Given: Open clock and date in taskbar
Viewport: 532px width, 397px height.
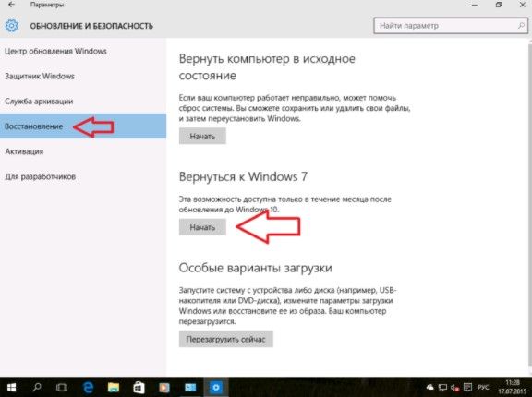Looking at the screenshot, I should point(512,387).
